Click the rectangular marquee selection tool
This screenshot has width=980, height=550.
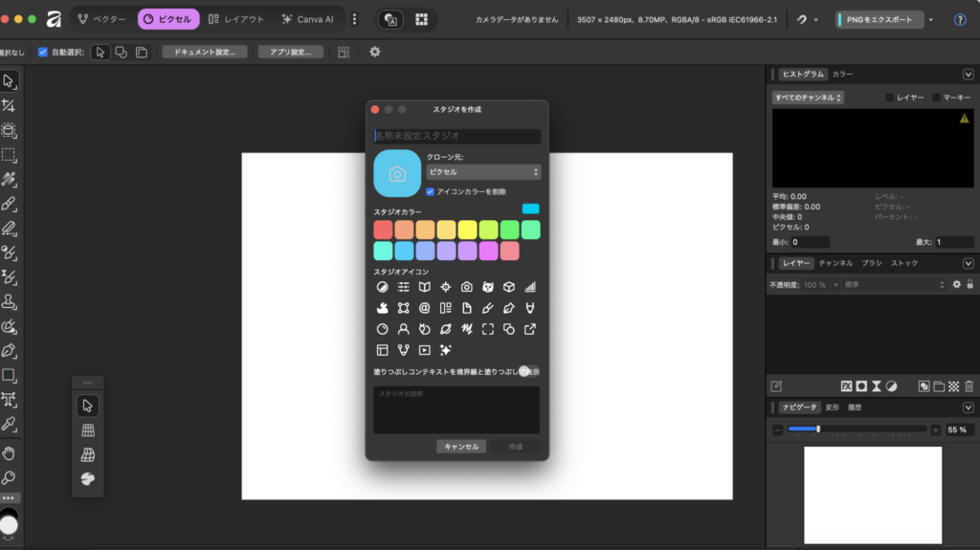(x=9, y=154)
